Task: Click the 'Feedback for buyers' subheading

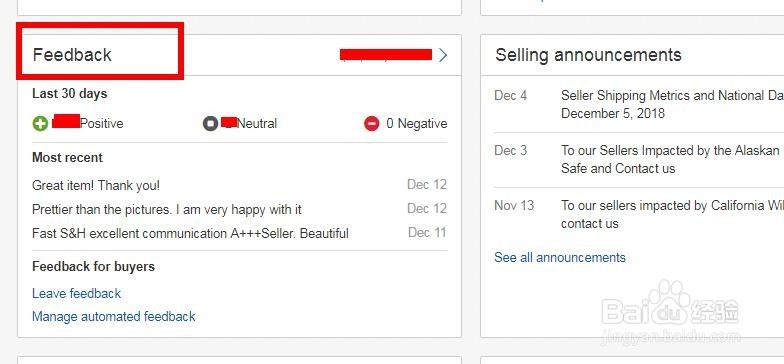Action: click(x=94, y=266)
